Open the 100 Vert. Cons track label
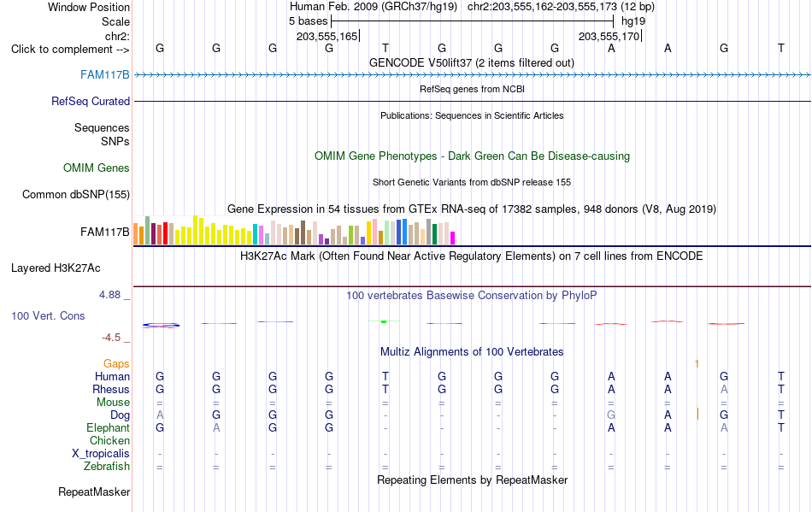812x512 pixels. (48, 315)
